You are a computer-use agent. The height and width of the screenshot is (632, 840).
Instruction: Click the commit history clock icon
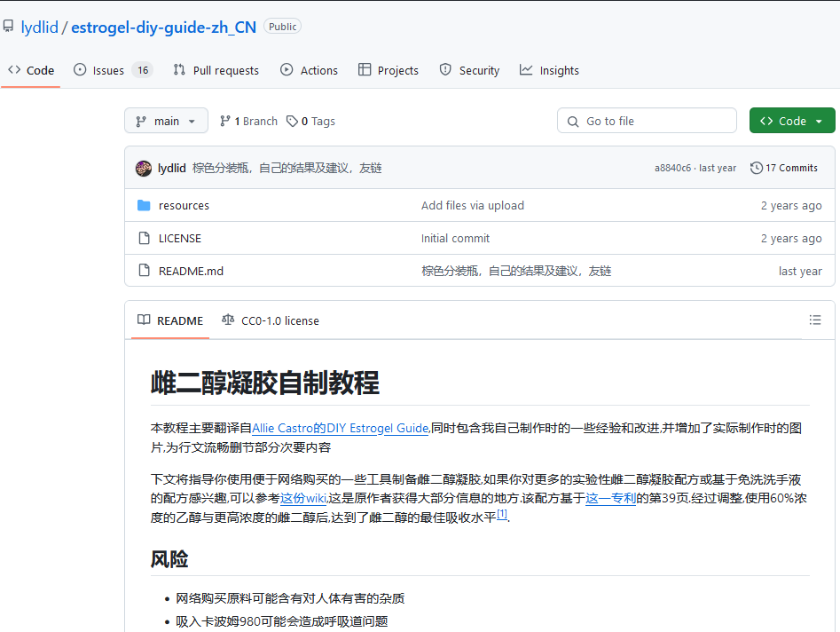click(757, 168)
